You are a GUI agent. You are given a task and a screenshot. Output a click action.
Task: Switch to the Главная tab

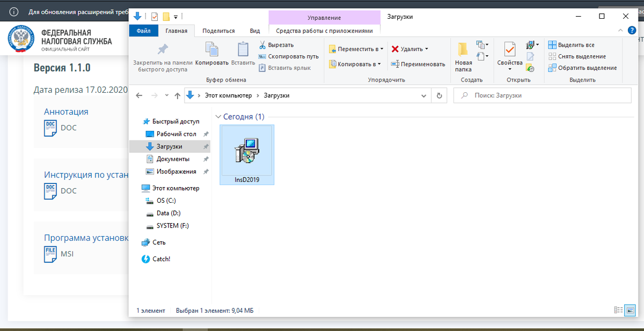pyautogui.click(x=177, y=31)
